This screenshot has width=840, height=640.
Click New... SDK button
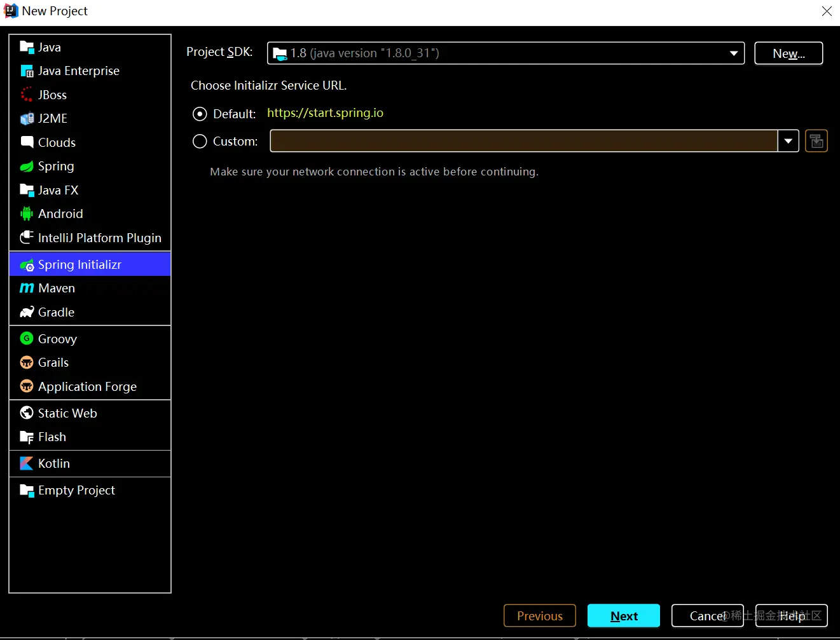[788, 53]
